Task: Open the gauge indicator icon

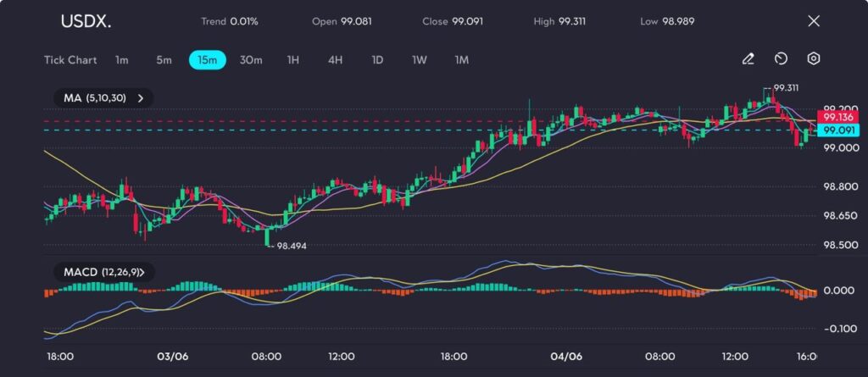Action: click(x=781, y=59)
